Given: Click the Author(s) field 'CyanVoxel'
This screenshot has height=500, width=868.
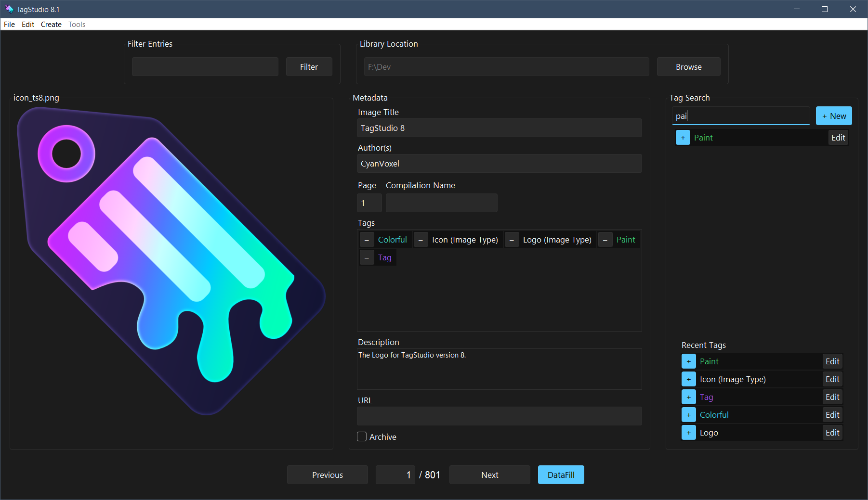Looking at the screenshot, I should tap(500, 164).
